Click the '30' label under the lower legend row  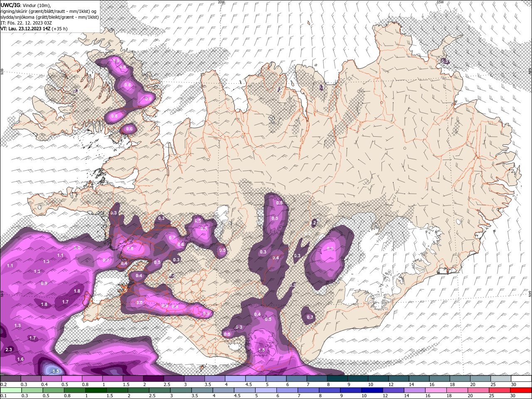click(x=512, y=396)
